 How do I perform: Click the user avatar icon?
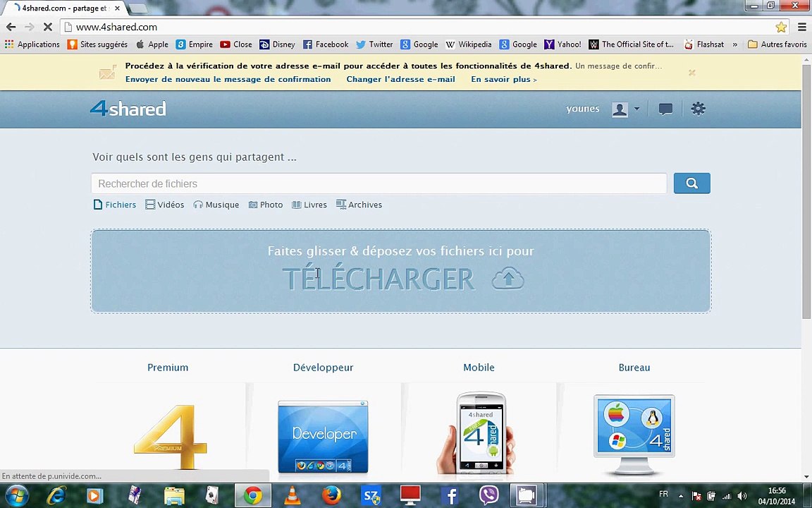(x=620, y=109)
